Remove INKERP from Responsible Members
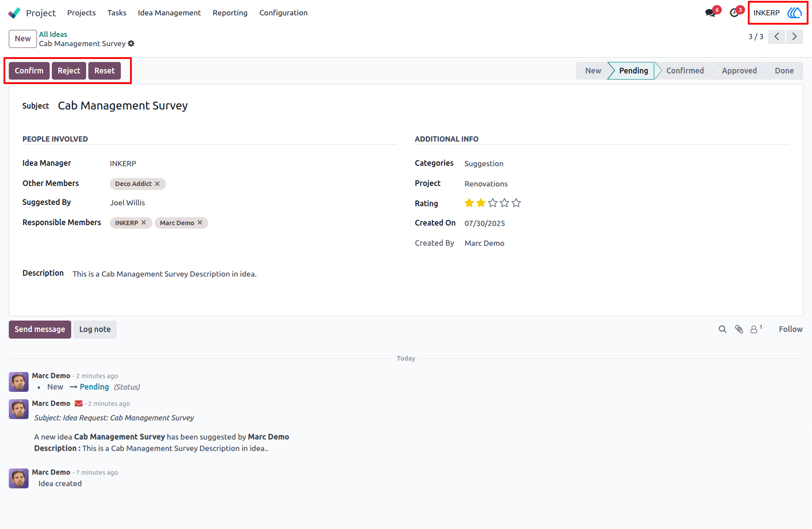The image size is (812, 529). point(144,223)
